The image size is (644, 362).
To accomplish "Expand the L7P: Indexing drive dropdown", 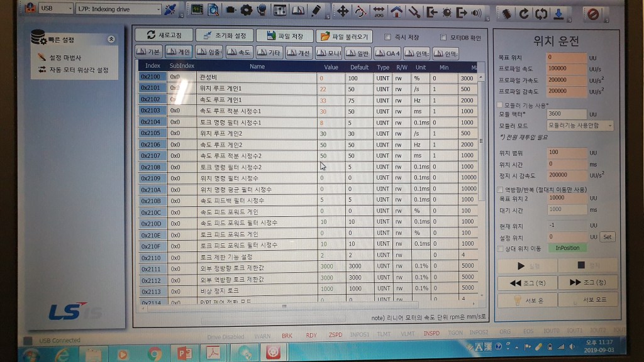I will [118, 9].
